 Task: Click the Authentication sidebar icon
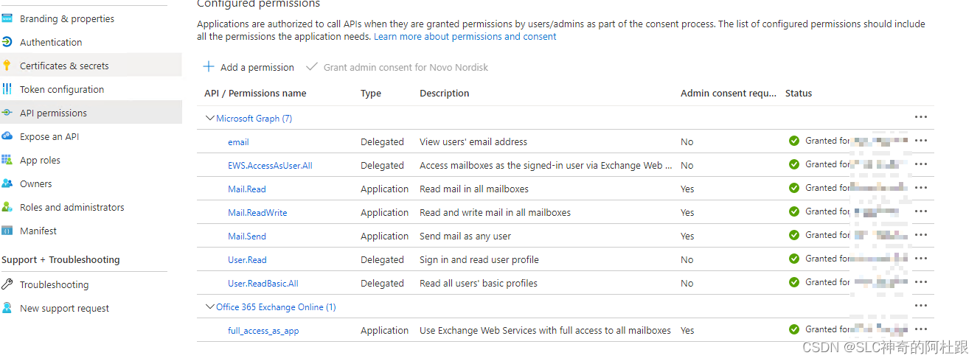click(7, 42)
